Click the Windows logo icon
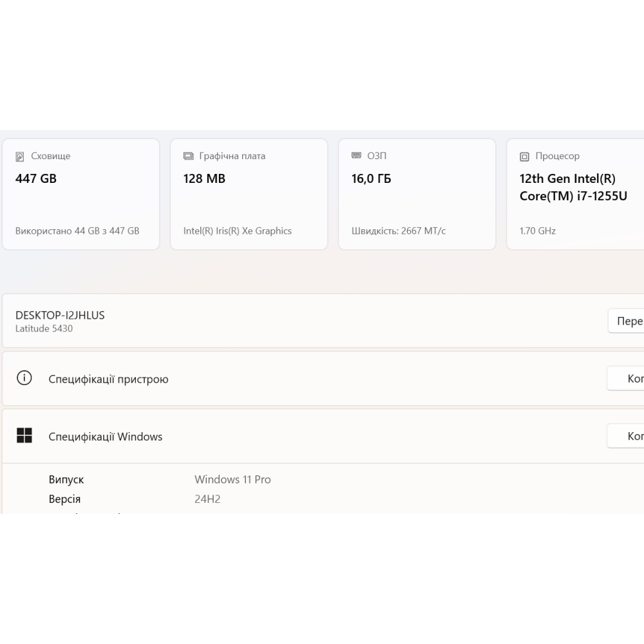The image size is (644, 644). point(24,436)
